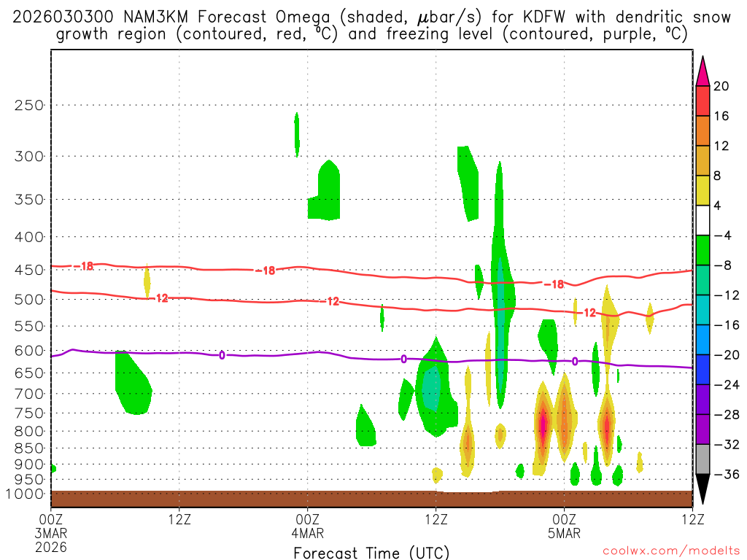Click the Forecast Time (UTC) axis title
747x560 pixels.
(x=371, y=553)
